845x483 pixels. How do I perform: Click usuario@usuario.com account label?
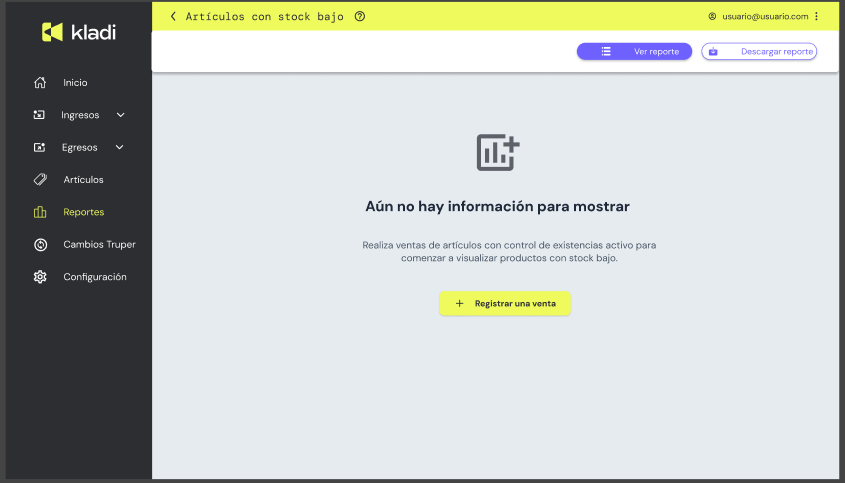tap(765, 16)
